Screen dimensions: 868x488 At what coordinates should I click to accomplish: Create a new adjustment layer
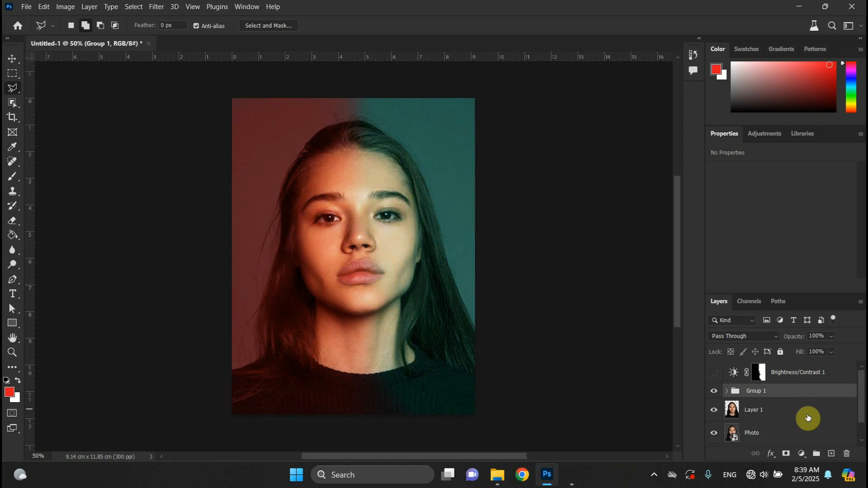click(802, 453)
